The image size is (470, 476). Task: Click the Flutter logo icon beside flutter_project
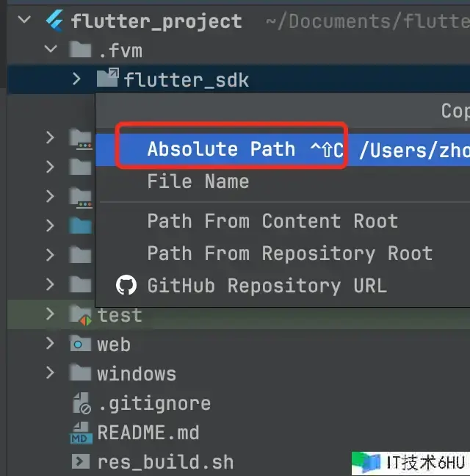54,21
